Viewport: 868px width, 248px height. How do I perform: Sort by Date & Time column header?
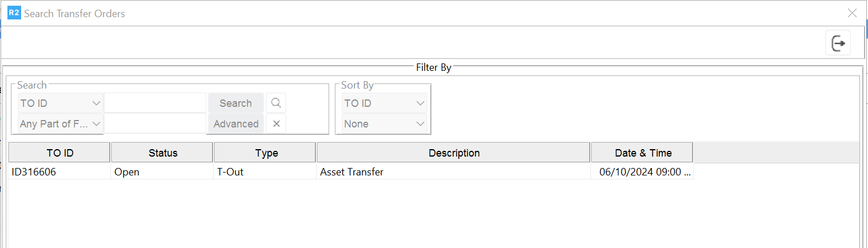coord(643,153)
